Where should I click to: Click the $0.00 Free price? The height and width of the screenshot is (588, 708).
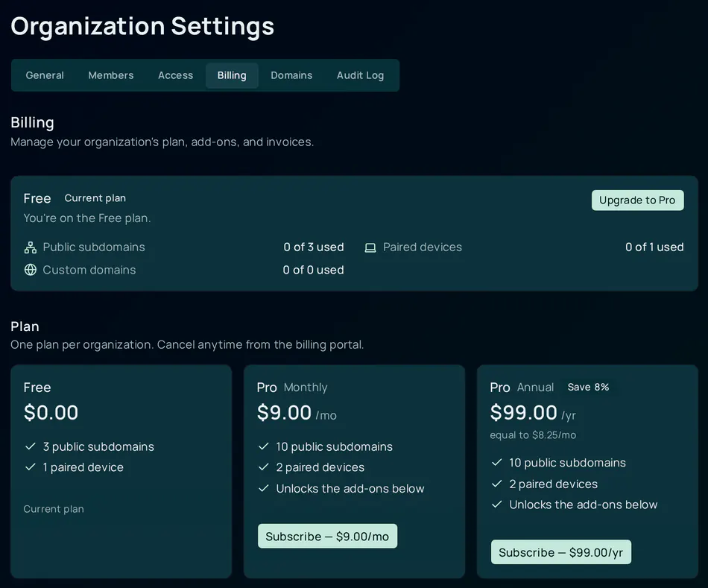51,412
